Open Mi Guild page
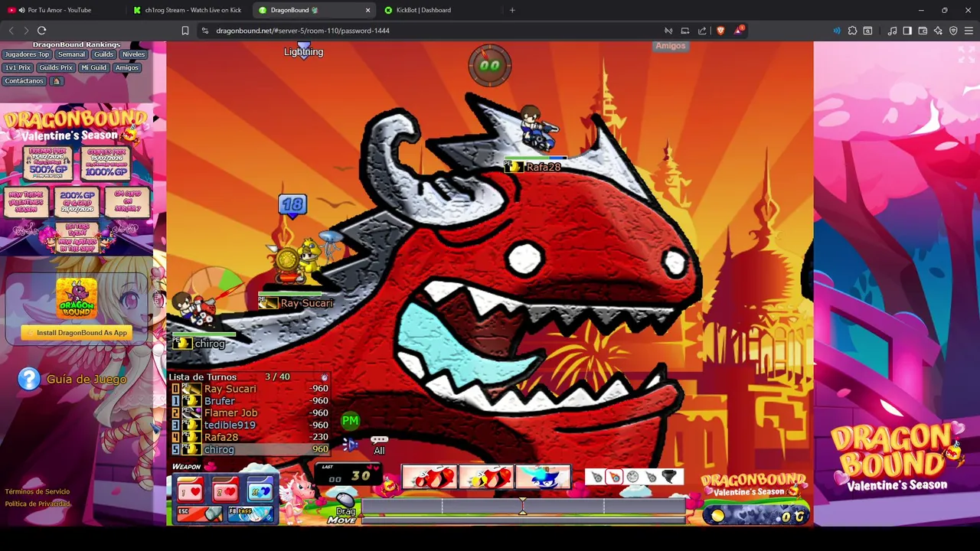This screenshot has height=551, width=980. pos(93,67)
